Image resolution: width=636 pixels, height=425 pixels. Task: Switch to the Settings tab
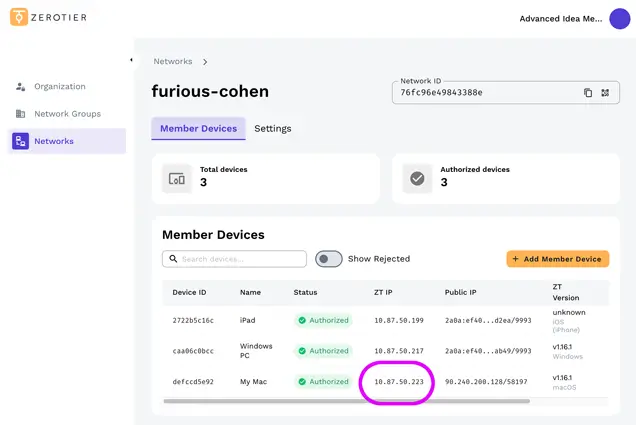[x=272, y=129]
